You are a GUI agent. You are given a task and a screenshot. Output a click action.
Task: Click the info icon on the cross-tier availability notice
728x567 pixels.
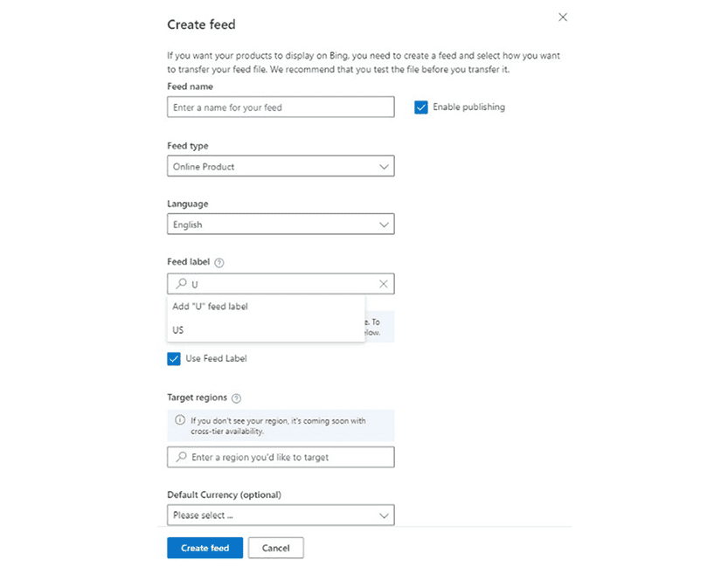click(x=179, y=418)
